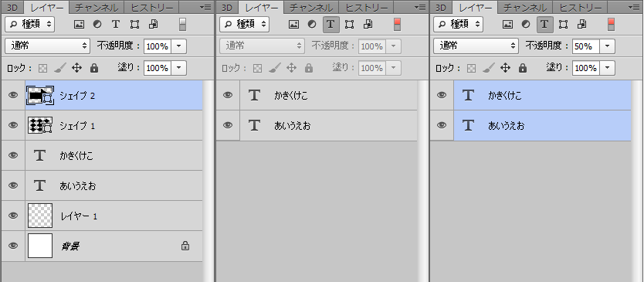Turn off red filter switch in right panel

611,25
